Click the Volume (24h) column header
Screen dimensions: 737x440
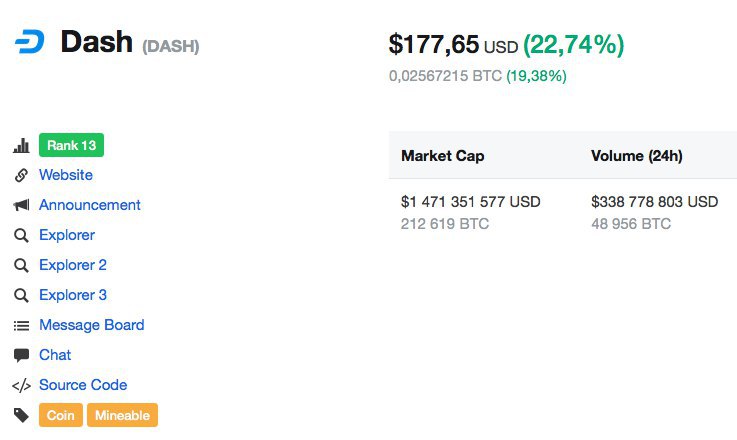[637, 156]
